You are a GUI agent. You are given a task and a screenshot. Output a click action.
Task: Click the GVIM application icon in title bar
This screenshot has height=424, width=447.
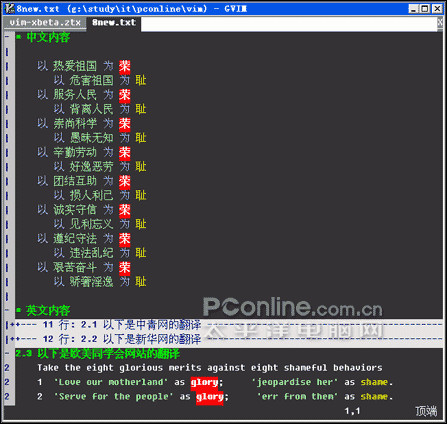click(x=9, y=8)
